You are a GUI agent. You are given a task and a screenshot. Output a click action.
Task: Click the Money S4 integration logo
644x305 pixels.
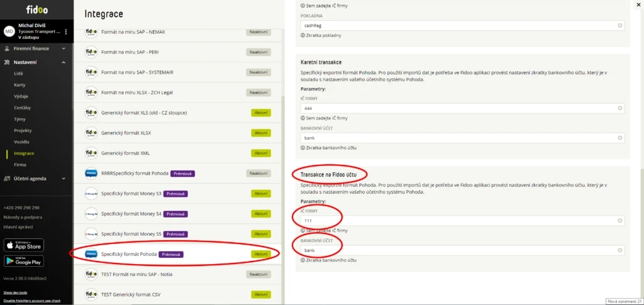coord(91,214)
